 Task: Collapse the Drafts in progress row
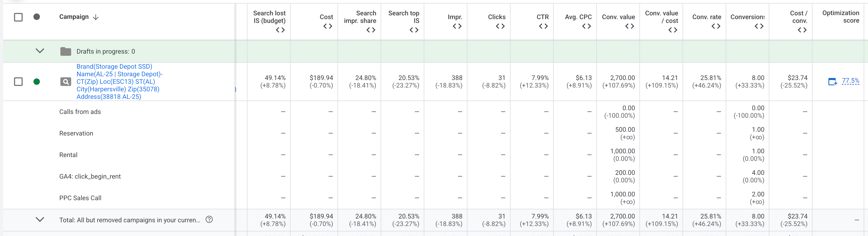(40, 51)
